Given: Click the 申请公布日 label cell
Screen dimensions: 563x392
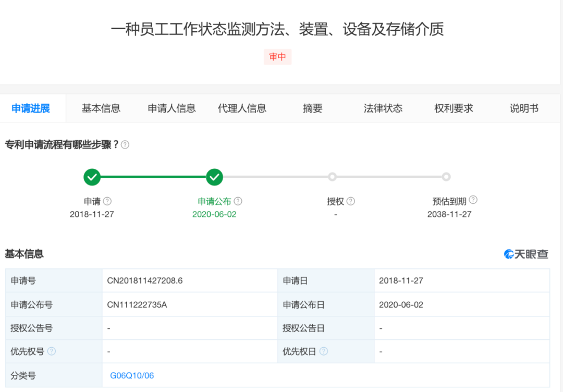Looking at the screenshot, I should [x=326, y=305].
